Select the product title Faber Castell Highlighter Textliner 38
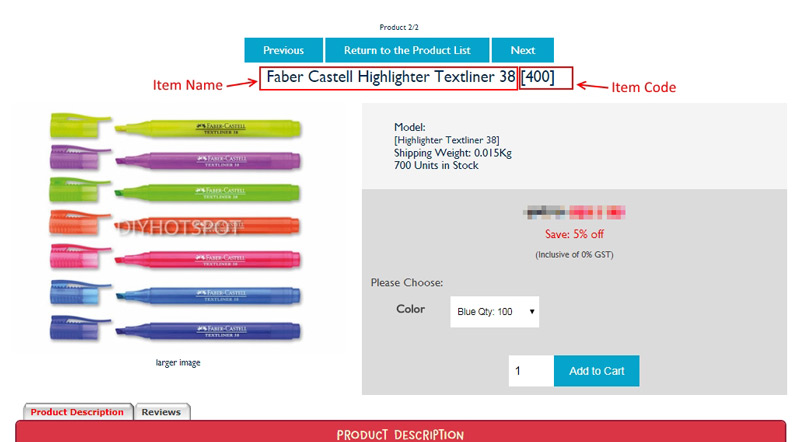The image size is (800, 442). pyautogui.click(x=391, y=77)
